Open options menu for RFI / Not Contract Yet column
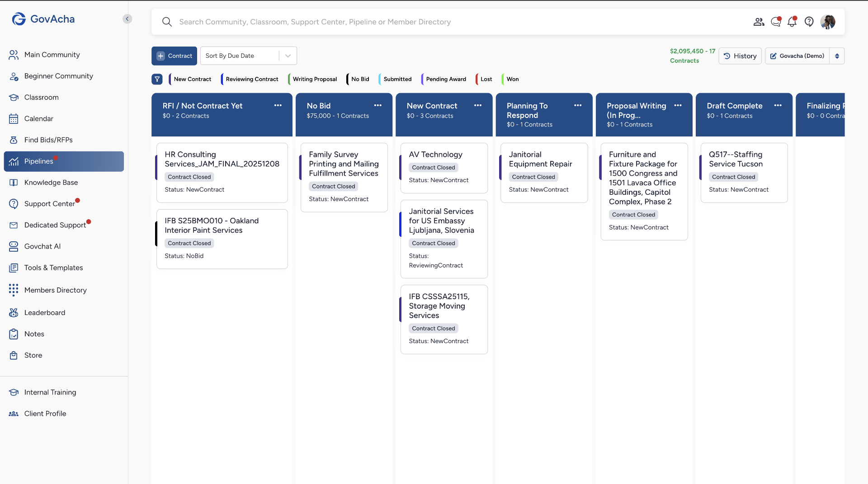The image size is (868, 484). (278, 105)
